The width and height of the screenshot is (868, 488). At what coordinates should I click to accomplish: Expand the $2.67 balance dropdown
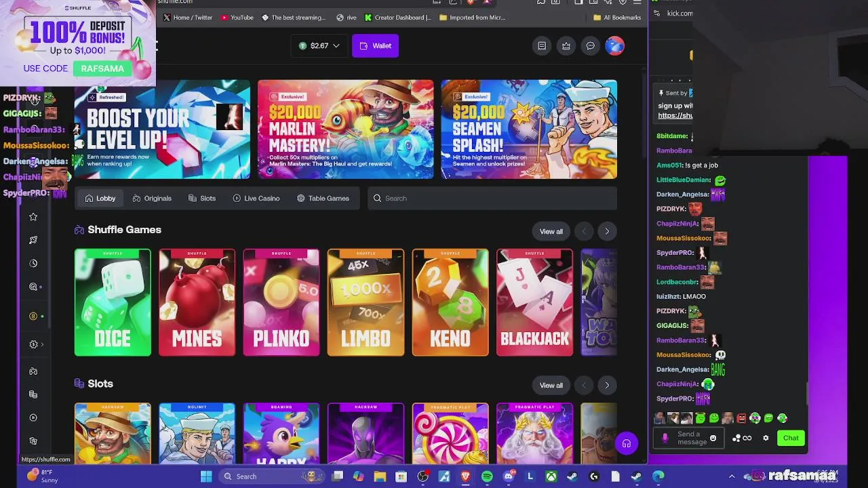[319, 45]
